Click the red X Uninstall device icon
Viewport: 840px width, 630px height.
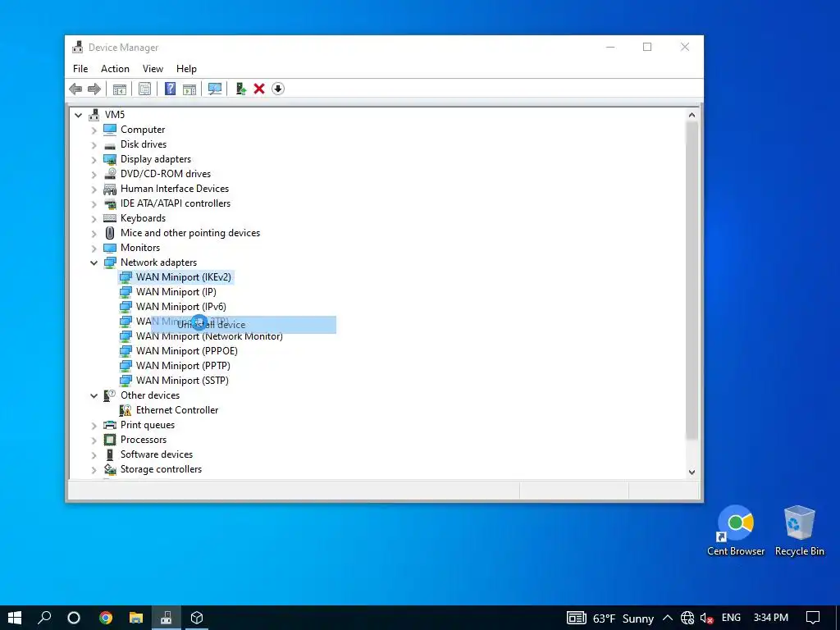(x=259, y=89)
